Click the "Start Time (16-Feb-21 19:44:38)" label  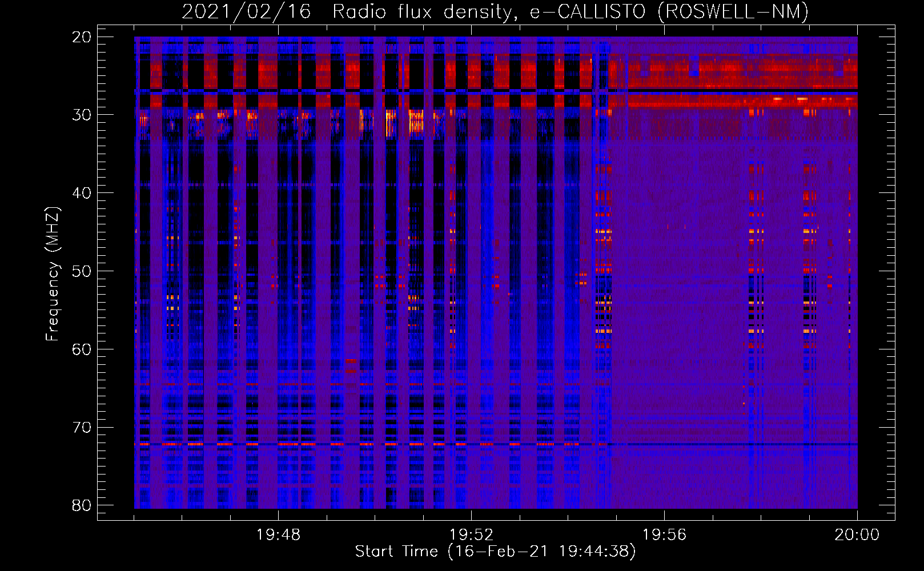tap(495, 552)
